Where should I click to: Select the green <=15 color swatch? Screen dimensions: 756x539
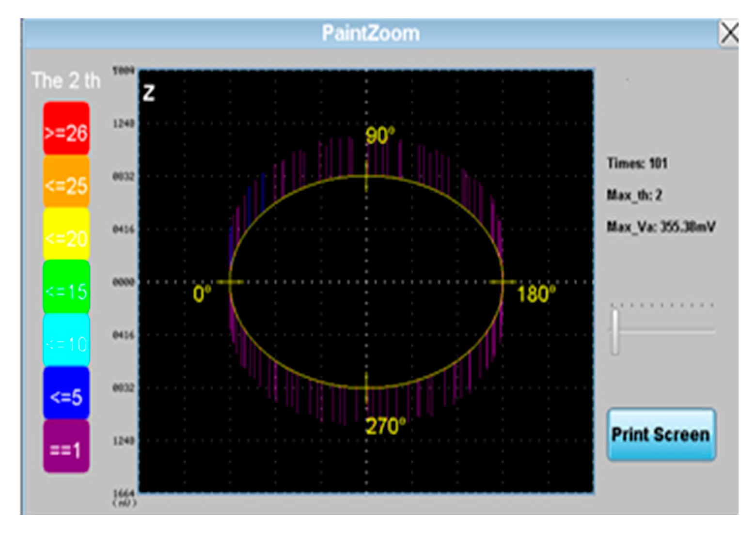click(66, 289)
